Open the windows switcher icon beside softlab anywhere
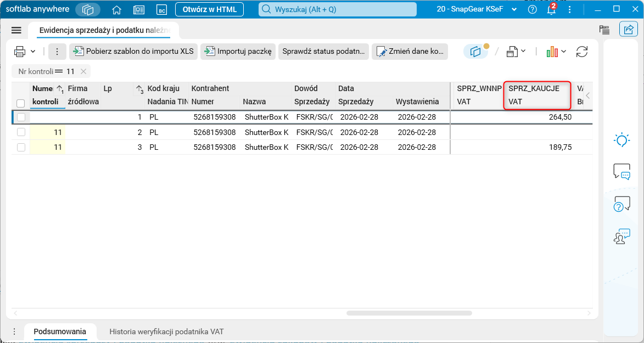 [88, 9]
